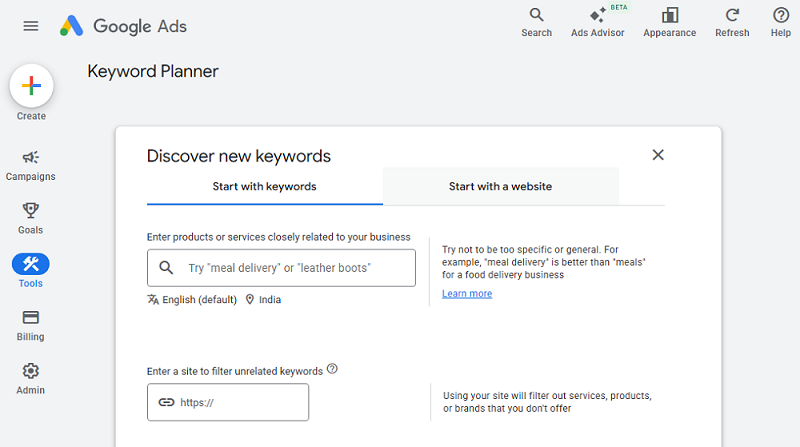Open the Learn more link
Image resolution: width=800 pixels, height=447 pixels.
[467, 293]
